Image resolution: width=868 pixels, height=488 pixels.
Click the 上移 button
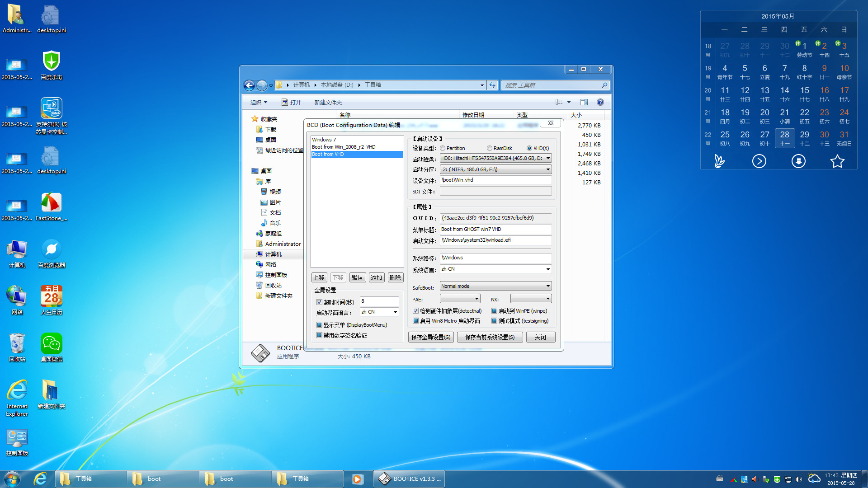point(319,277)
